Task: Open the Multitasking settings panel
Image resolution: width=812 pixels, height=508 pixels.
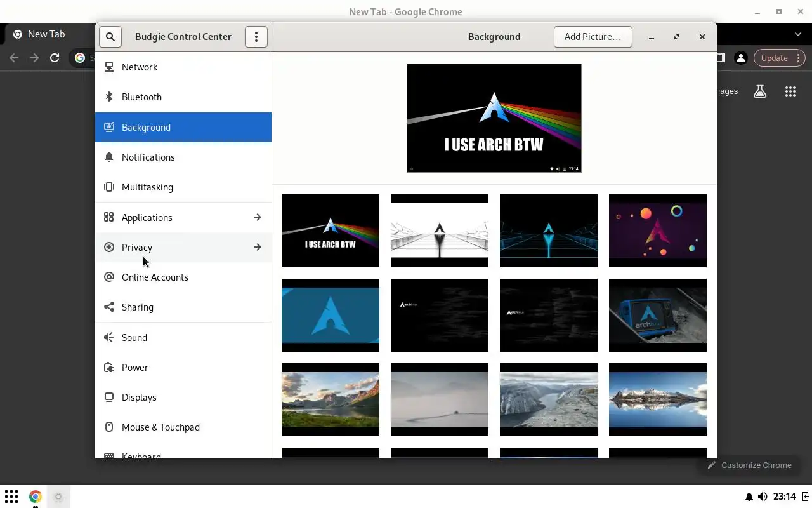Action: (183, 187)
